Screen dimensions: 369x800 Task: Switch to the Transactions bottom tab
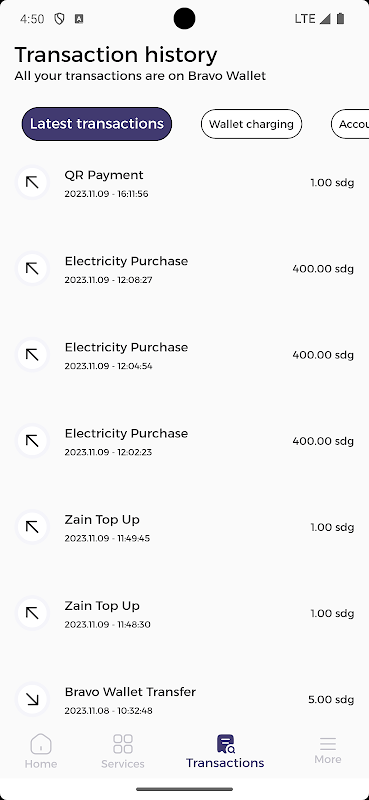point(225,751)
